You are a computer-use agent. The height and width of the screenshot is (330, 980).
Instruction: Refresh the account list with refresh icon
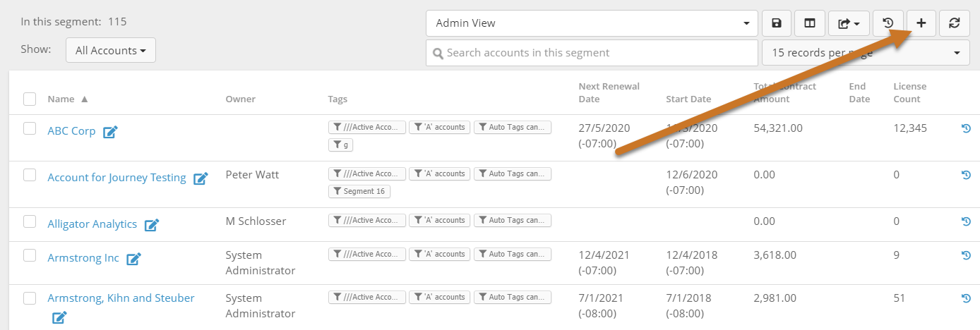(x=955, y=23)
